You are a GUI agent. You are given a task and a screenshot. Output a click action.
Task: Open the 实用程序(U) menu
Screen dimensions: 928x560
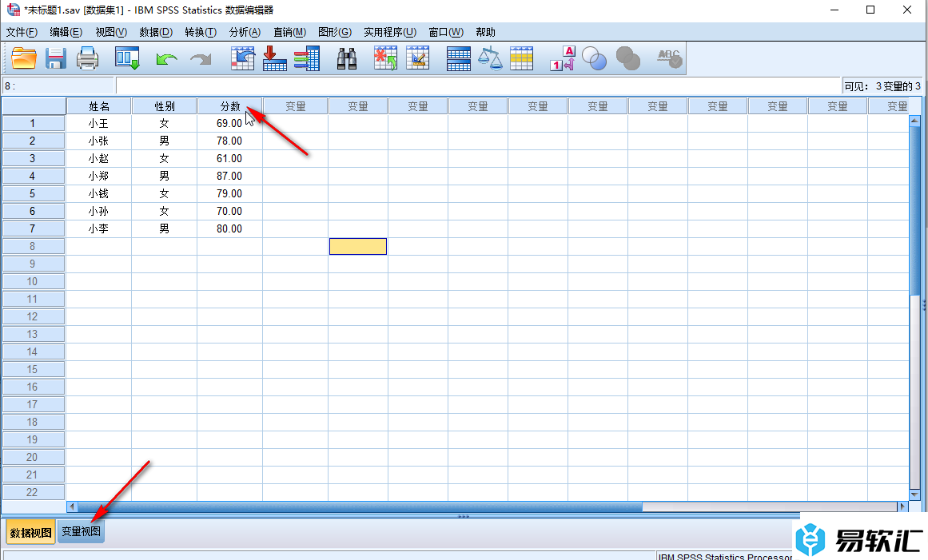[x=390, y=32]
